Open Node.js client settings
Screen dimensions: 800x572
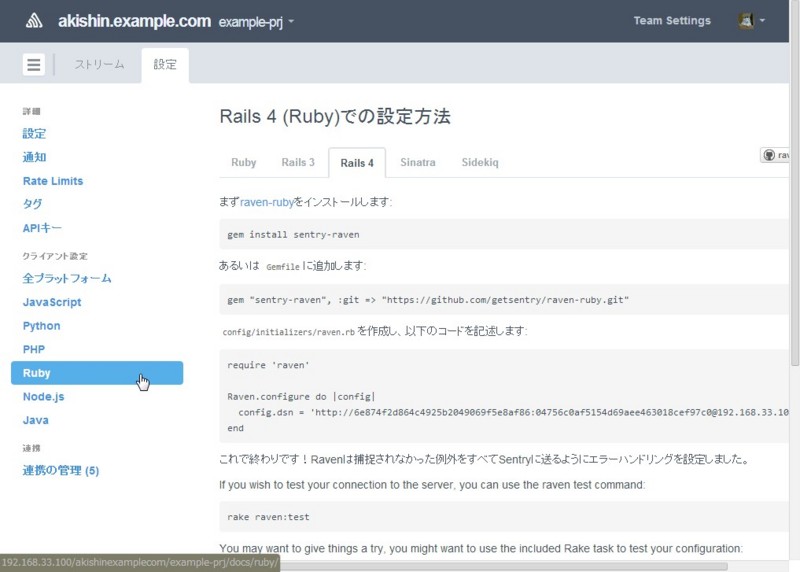43,397
